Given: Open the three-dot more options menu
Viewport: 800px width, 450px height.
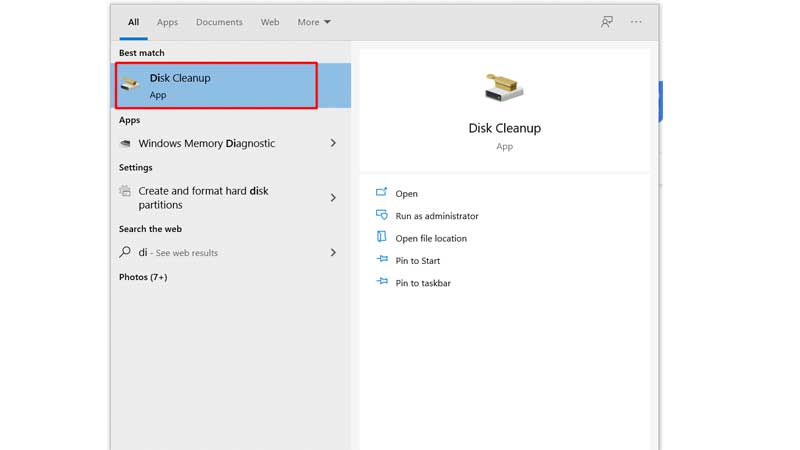Looking at the screenshot, I should 635,22.
